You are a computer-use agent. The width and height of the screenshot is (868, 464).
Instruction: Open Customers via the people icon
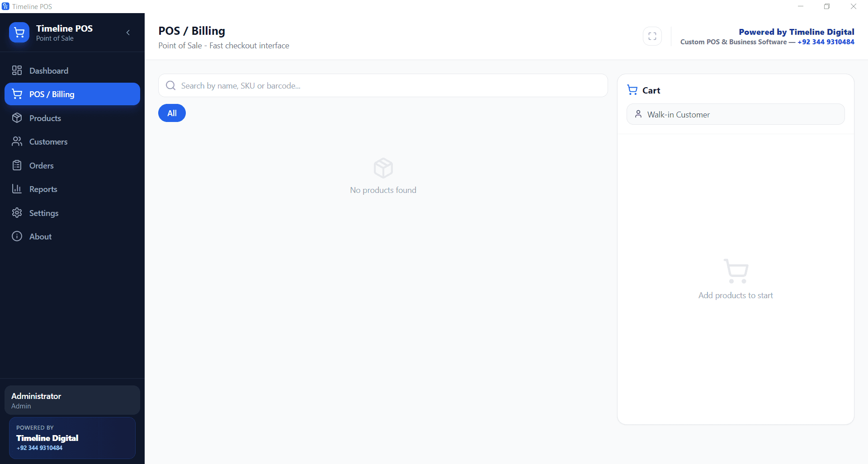pos(17,141)
